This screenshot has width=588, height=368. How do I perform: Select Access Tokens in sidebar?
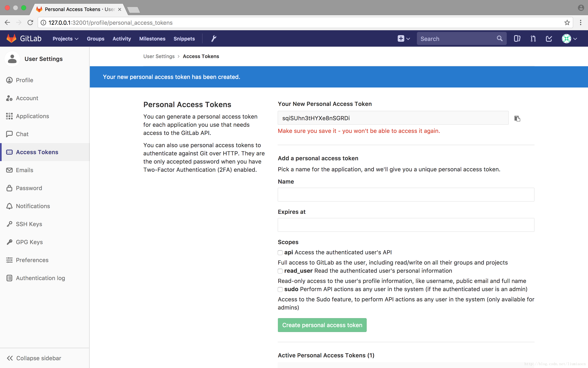[x=45, y=152]
